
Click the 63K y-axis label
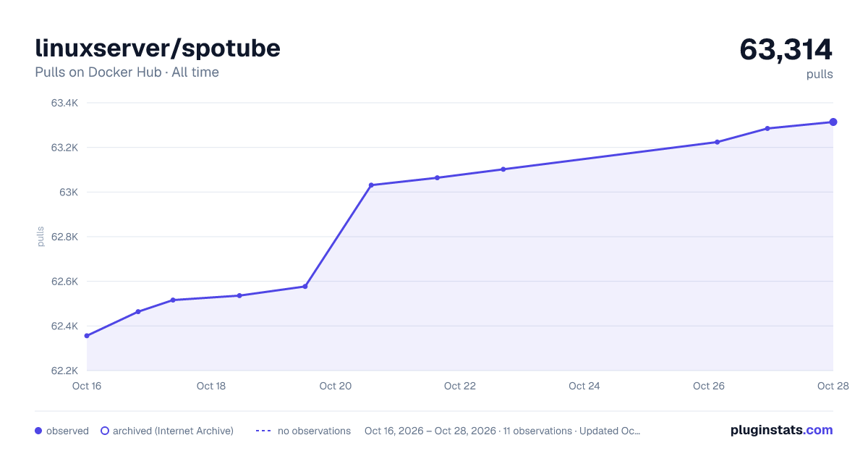click(69, 192)
